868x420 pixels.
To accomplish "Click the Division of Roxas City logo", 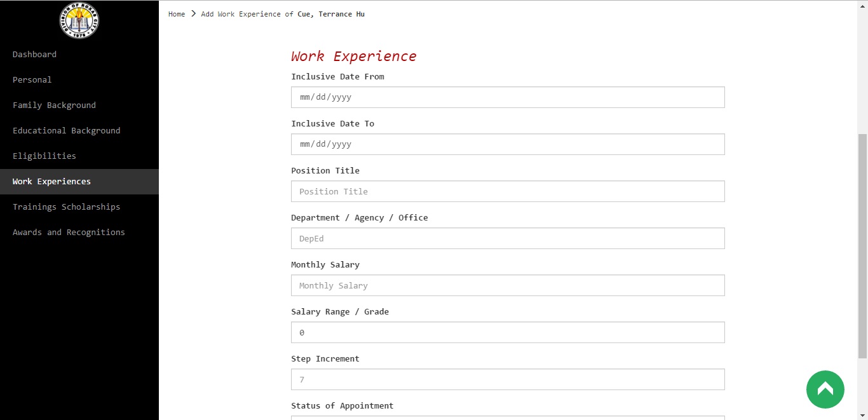I will 79,20.
